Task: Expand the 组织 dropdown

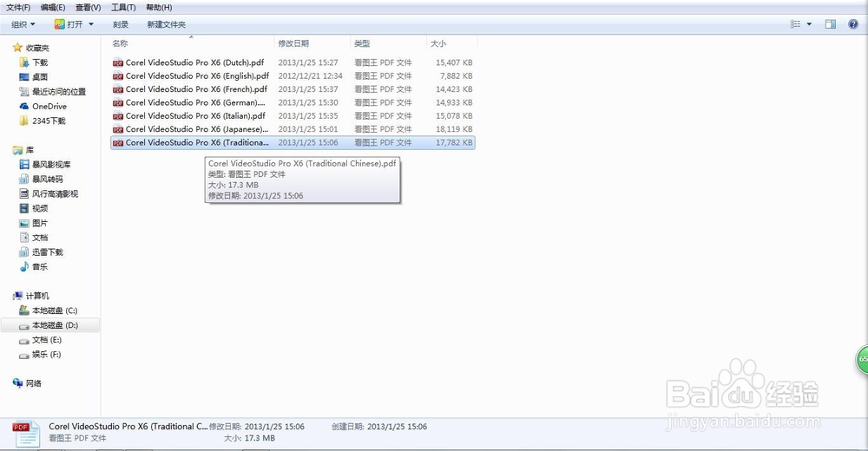Action: coord(23,24)
